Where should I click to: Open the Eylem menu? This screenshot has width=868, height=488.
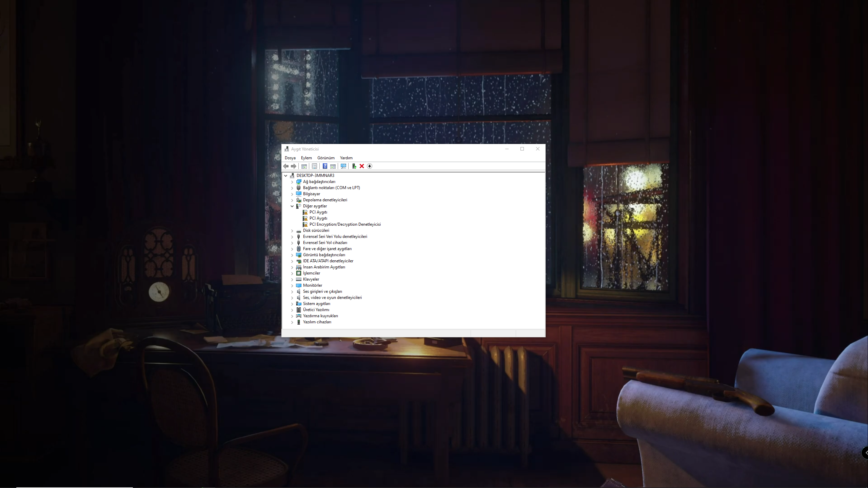pyautogui.click(x=306, y=158)
